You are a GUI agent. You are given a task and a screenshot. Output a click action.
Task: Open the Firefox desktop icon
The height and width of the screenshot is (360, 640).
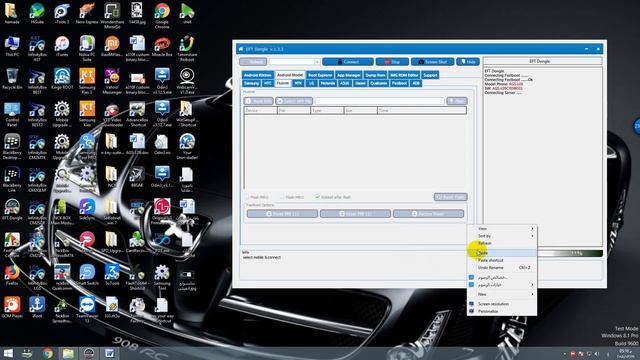click(x=12, y=275)
